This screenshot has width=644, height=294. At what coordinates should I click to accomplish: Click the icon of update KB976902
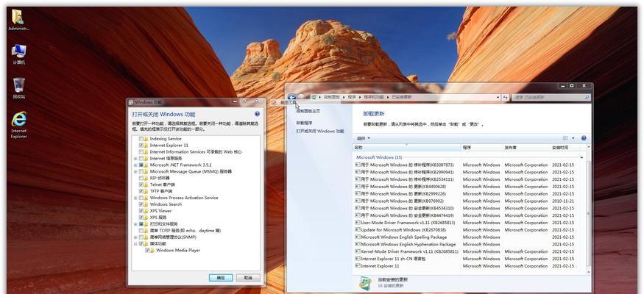[x=357, y=201]
